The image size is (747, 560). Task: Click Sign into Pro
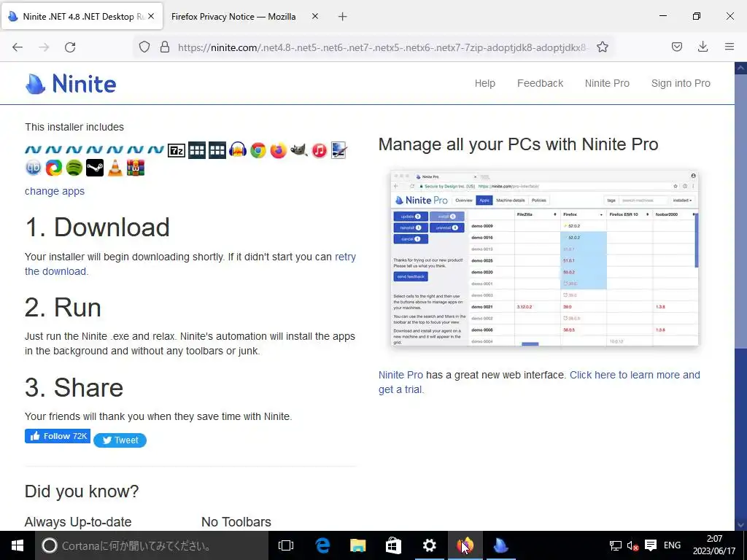coord(681,83)
